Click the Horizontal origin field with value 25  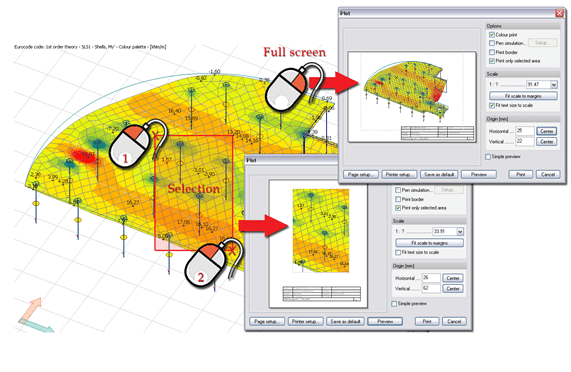tap(525, 131)
